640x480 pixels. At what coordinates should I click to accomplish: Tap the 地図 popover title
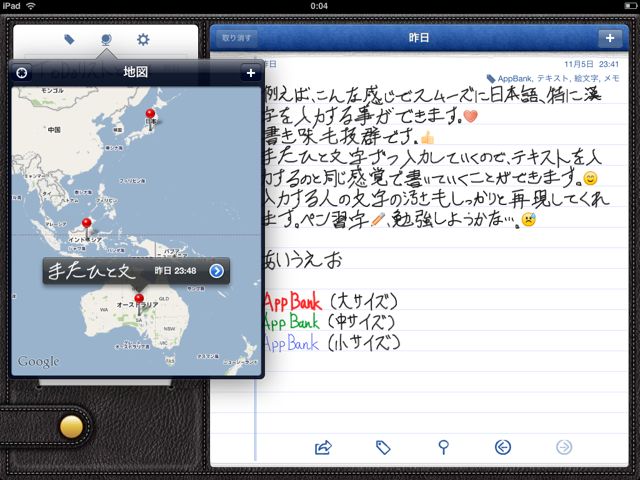point(136,72)
